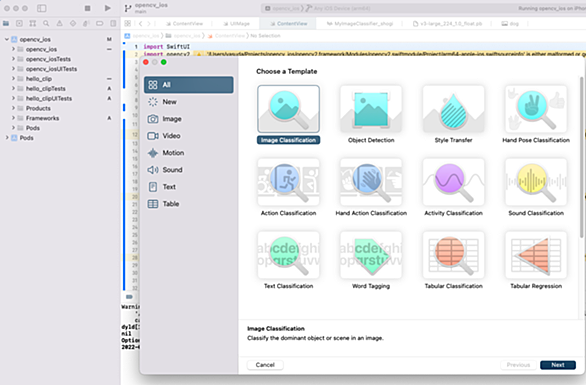
Task: Filter templates by Table category
Action: [189, 204]
